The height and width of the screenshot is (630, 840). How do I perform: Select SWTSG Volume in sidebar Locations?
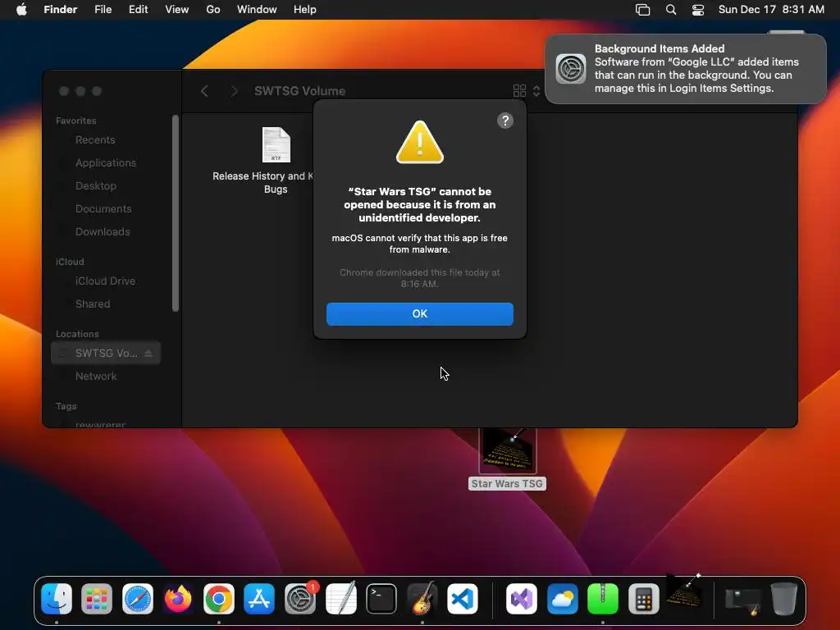tap(106, 353)
